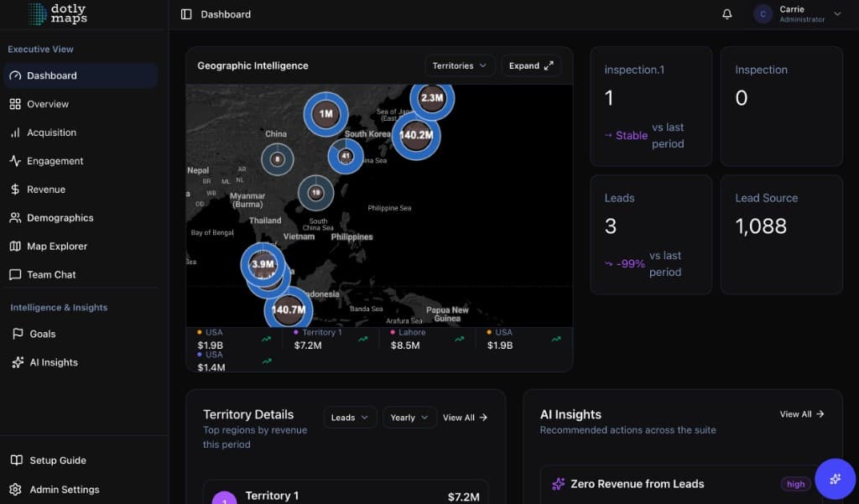
Task: Open the Dashboard menu item
Action: pos(81,75)
